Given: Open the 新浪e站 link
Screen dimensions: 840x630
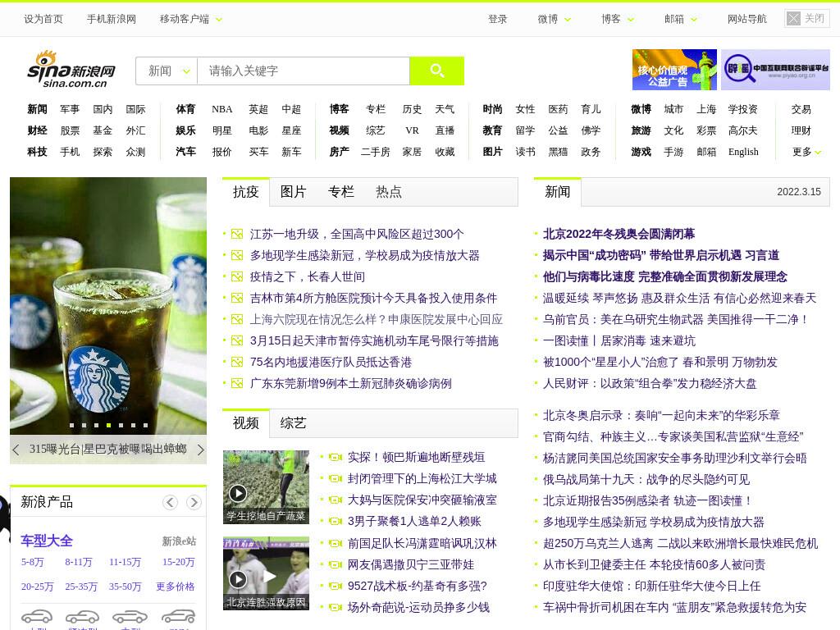Looking at the screenshot, I should 179,541.
